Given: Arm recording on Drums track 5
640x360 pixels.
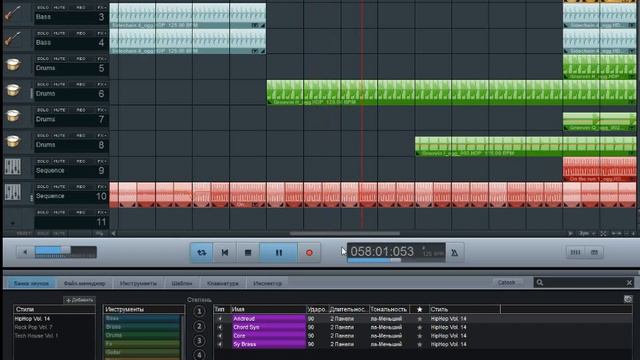Looking at the screenshot, I should 81,59.
